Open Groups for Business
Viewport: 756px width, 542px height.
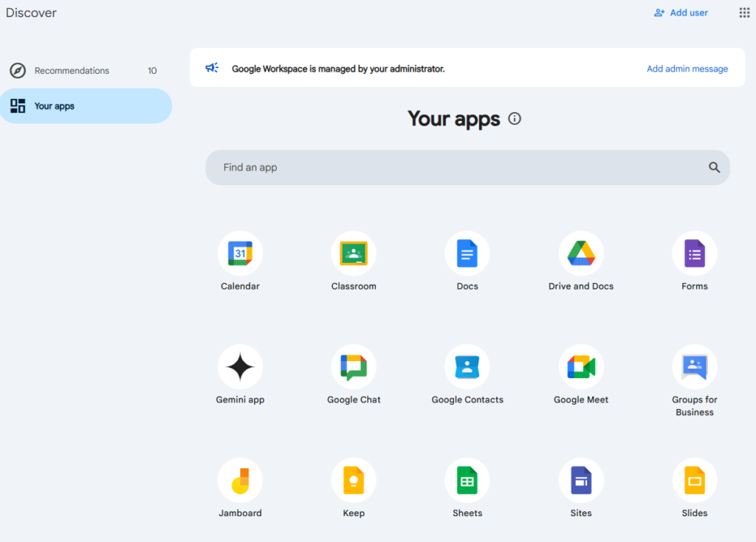[x=694, y=368]
